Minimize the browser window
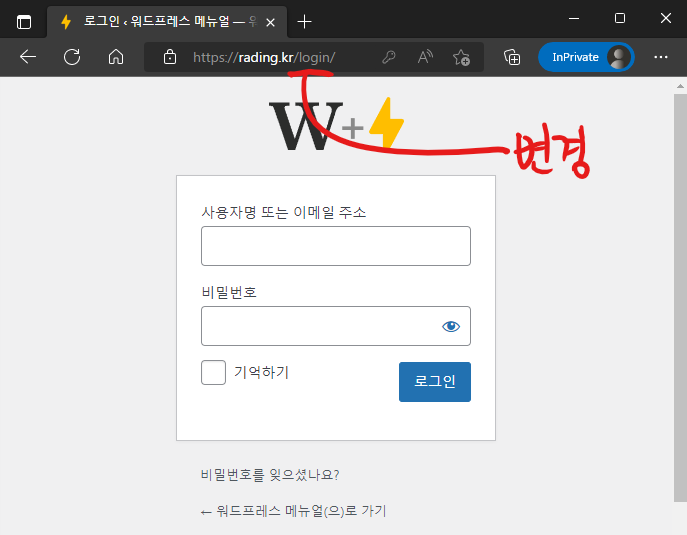The height and width of the screenshot is (535, 687). (x=574, y=18)
